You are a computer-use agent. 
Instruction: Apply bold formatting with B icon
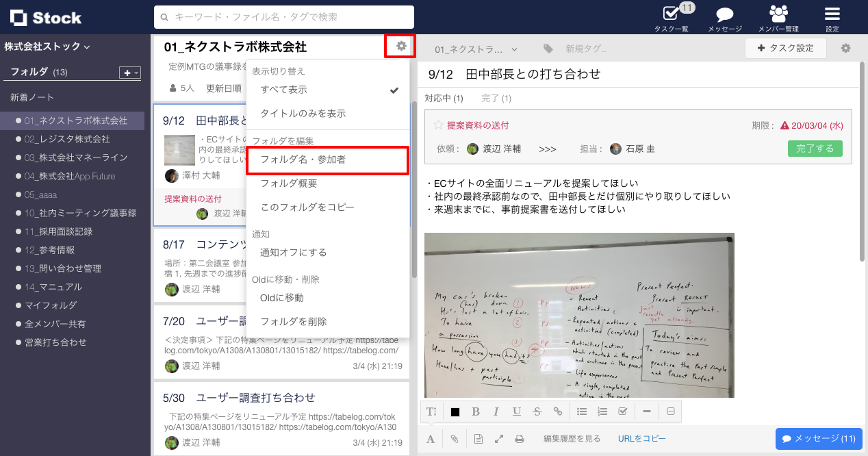pyautogui.click(x=476, y=411)
